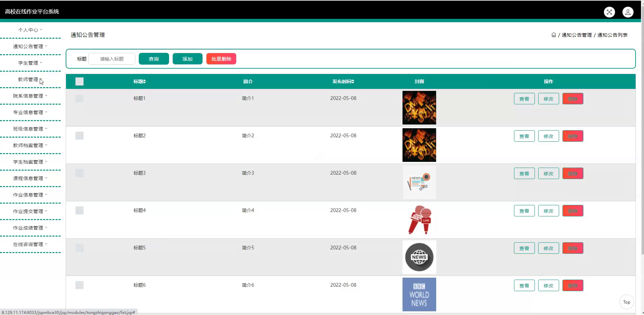Image resolution: width=644 pixels, height=315 pixels.
Task: Click the 添加 add button
Action: (x=188, y=59)
